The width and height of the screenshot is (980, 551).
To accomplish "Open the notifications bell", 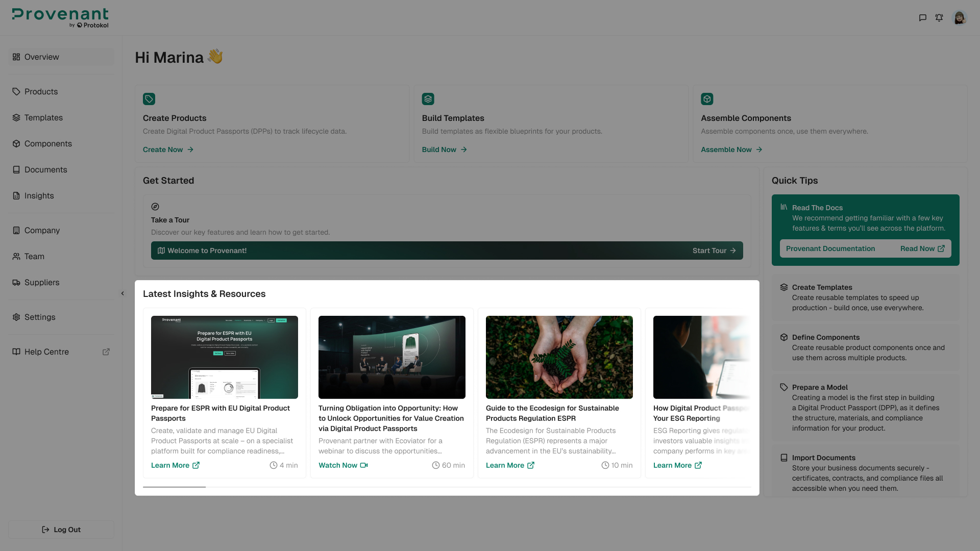I will (x=939, y=18).
